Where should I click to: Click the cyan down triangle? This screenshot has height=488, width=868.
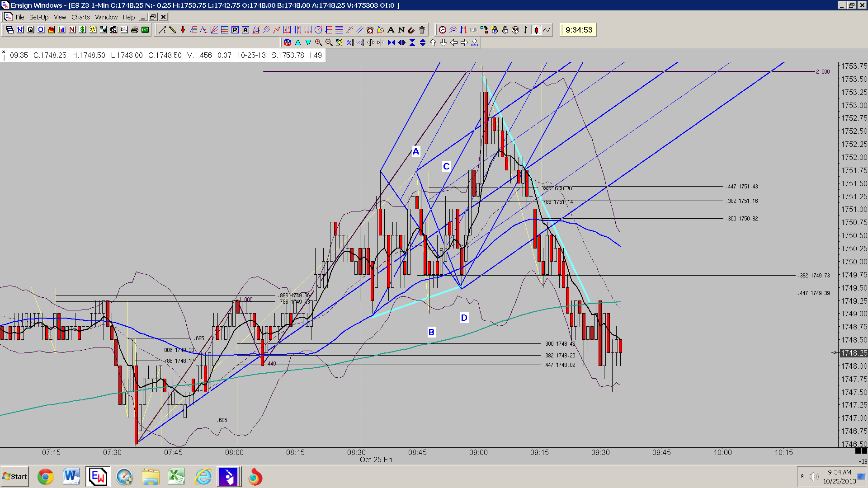pos(308,42)
